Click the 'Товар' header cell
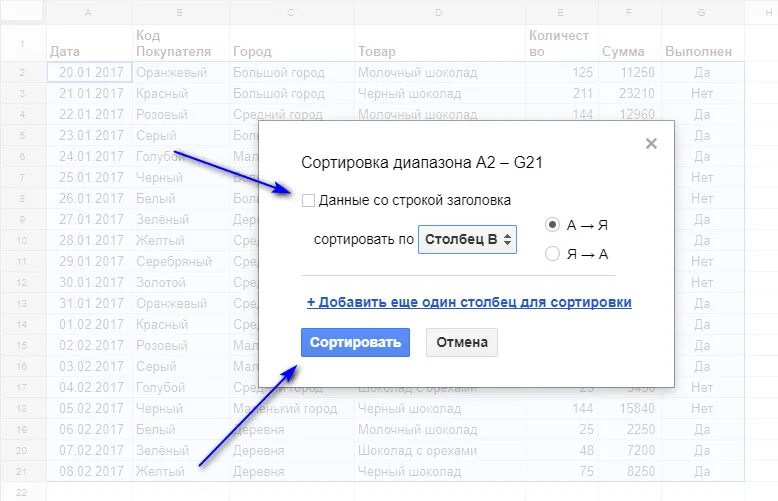This screenshot has height=501, width=778. (x=440, y=44)
